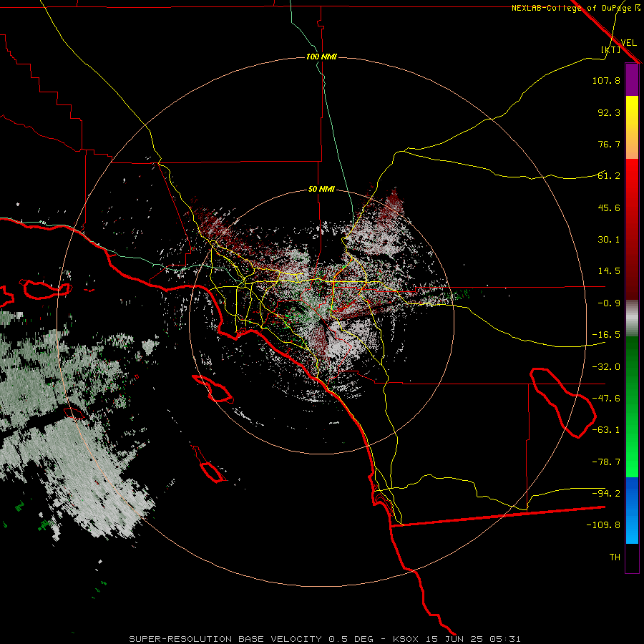Click the 100 NMI range ring label
644x644 pixels.
(321, 57)
